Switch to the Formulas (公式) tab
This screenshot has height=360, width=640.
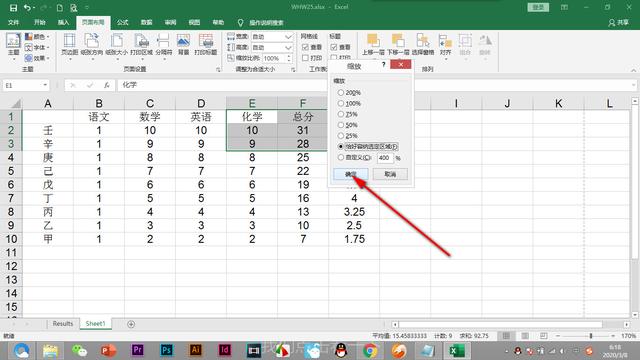click(x=122, y=22)
